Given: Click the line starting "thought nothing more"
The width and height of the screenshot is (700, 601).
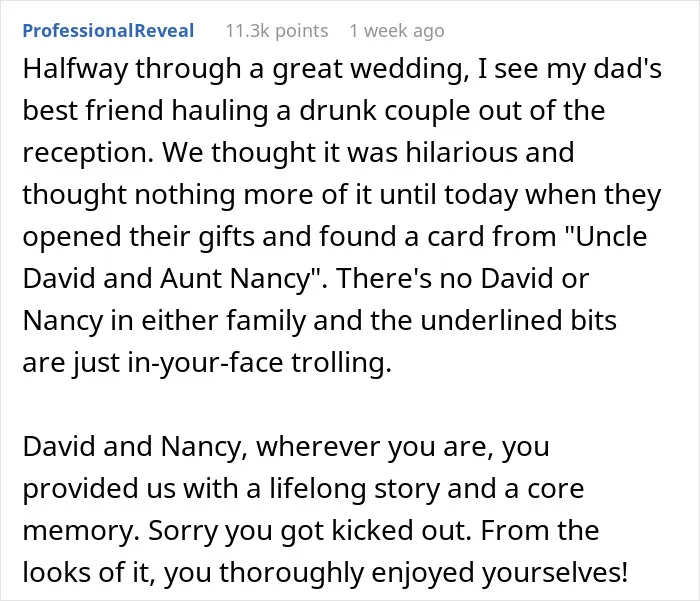Looking at the screenshot, I should (342, 195).
